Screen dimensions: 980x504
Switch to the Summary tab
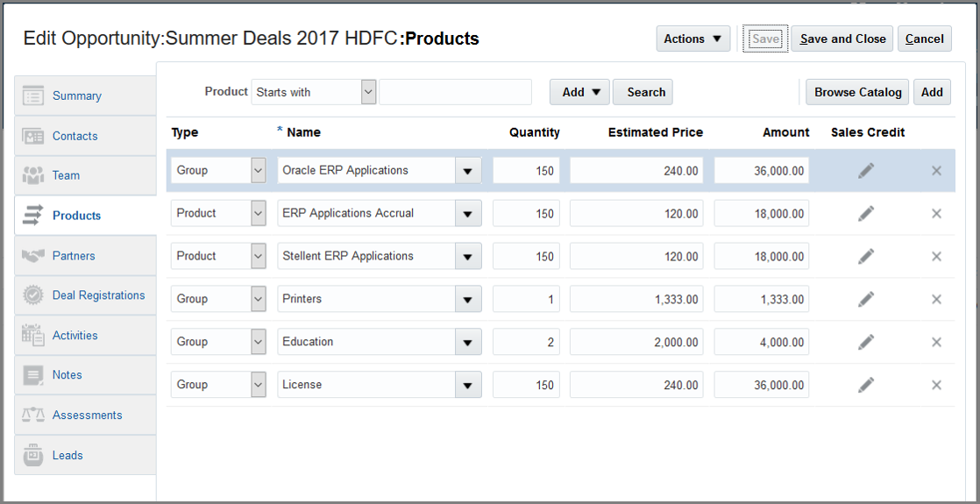pos(77,96)
